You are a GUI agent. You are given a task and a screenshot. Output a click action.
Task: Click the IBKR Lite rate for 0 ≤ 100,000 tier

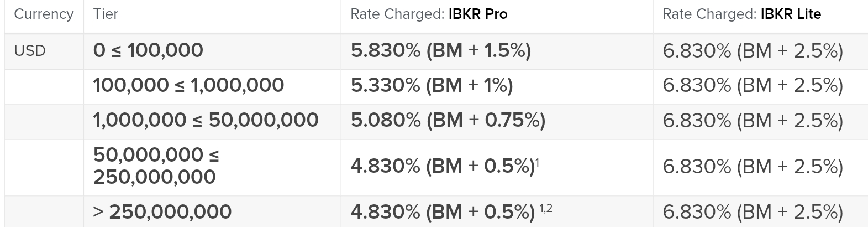click(x=753, y=51)
